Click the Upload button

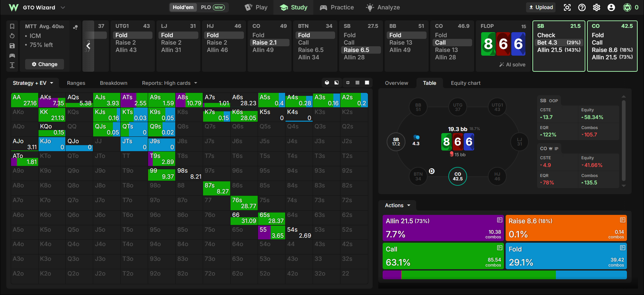click(x=541, y=7)
